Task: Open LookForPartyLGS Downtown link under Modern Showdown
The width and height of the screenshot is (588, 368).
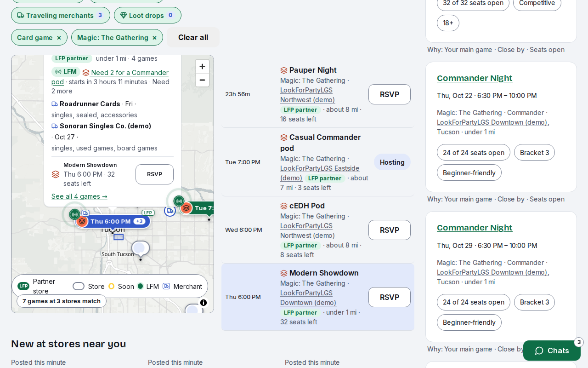Action: point(308,298)
